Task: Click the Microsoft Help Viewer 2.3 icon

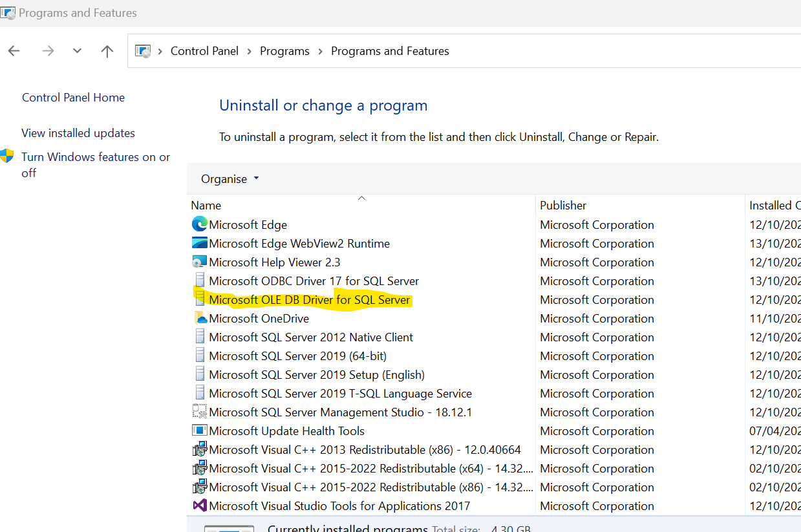Action: (x=200, y=262)
